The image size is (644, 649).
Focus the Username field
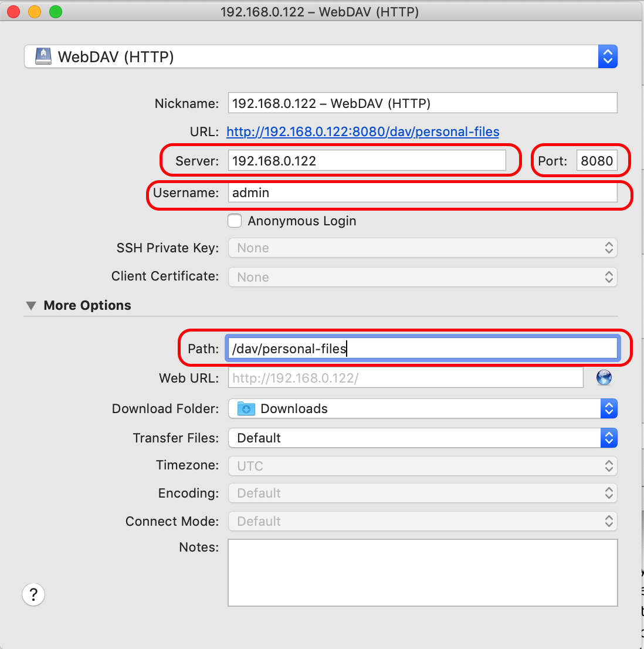(x=423, y=192)
